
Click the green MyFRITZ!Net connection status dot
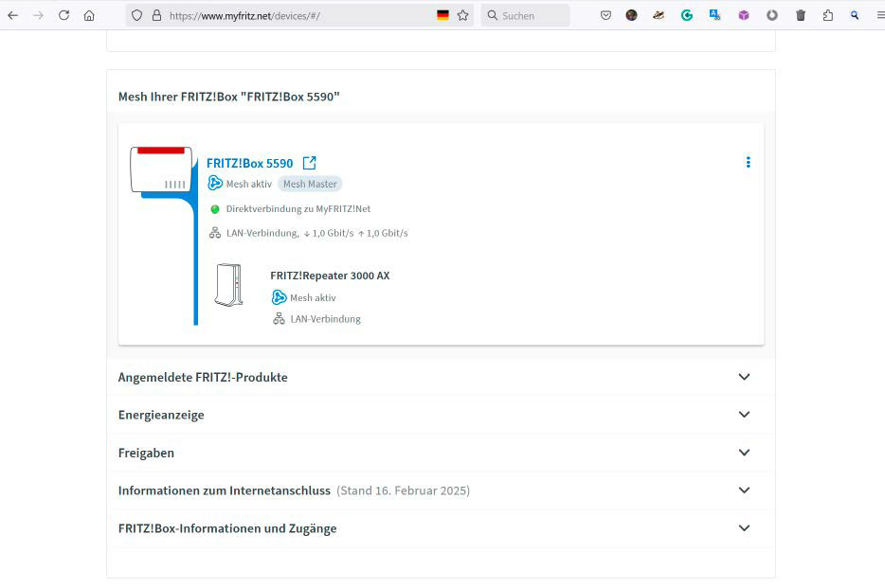(214, 209)
